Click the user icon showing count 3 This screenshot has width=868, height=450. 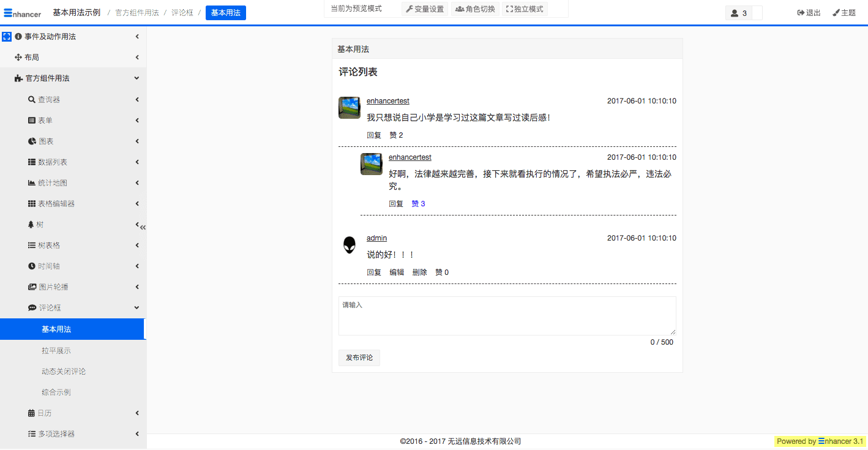tap(738, 13)
